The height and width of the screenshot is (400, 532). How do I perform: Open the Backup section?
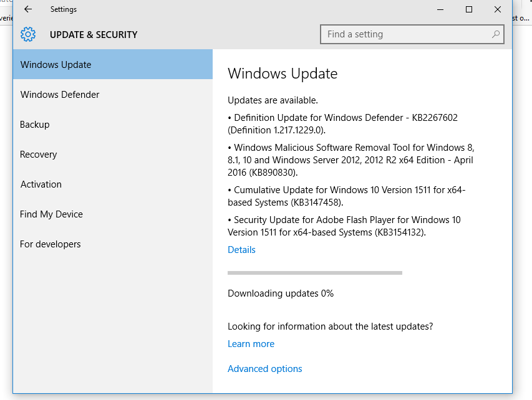[x=113, y=125]
